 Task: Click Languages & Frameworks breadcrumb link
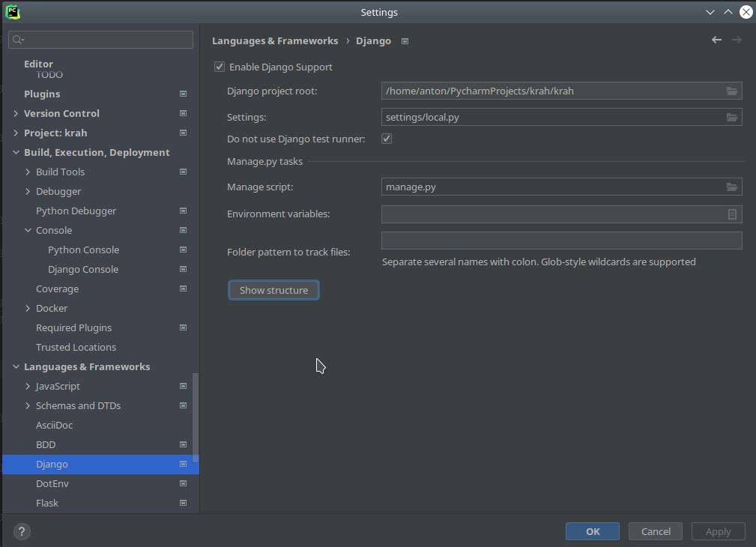click(275, 41)
